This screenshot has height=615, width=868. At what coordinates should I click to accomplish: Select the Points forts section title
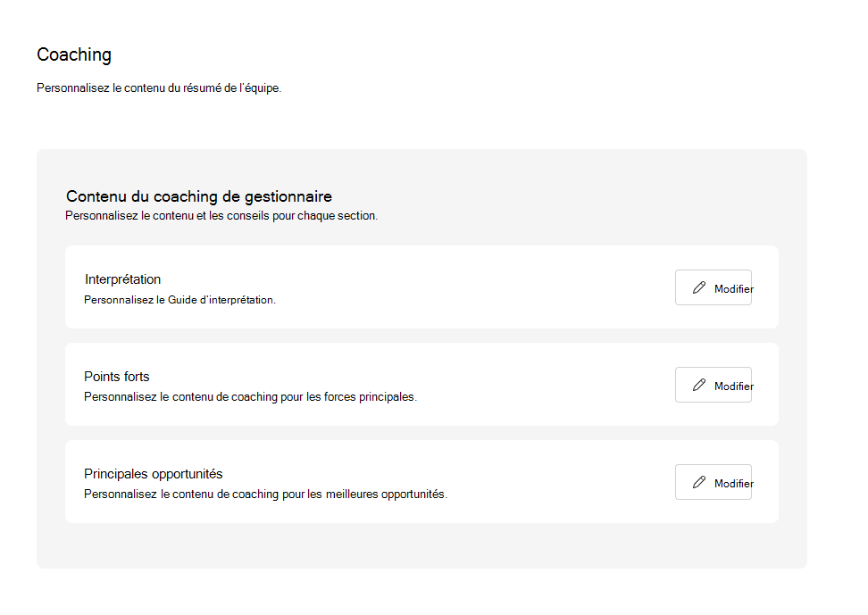[x=116, y=377]
